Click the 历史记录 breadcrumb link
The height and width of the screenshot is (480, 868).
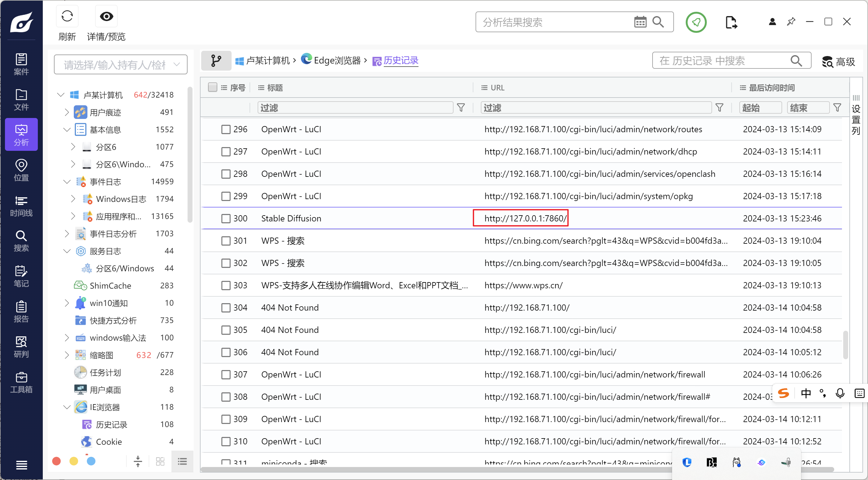400,61
